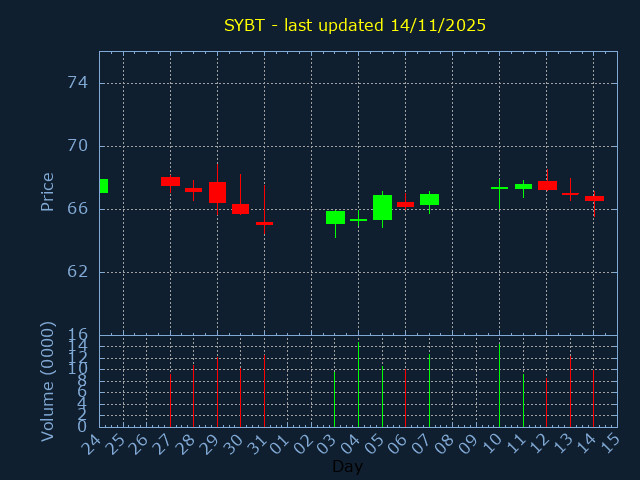Select the day 09 x-axis label
Viewport: 640px width, 480px height.
pos(467,444)
